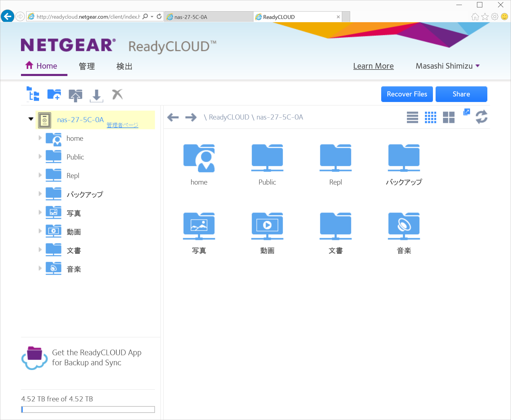Switch to large tile view
This screenshot has height=420, width=511.
tap(449, 117)
